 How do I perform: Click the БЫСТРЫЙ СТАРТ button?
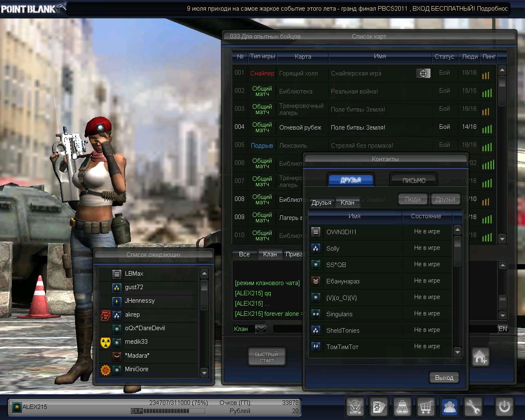267,357
